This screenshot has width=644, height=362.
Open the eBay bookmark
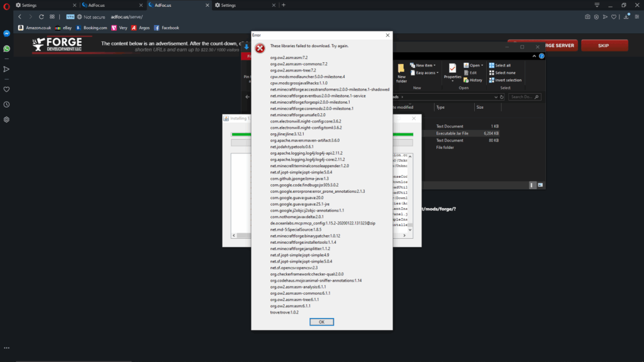coord(64,28)
